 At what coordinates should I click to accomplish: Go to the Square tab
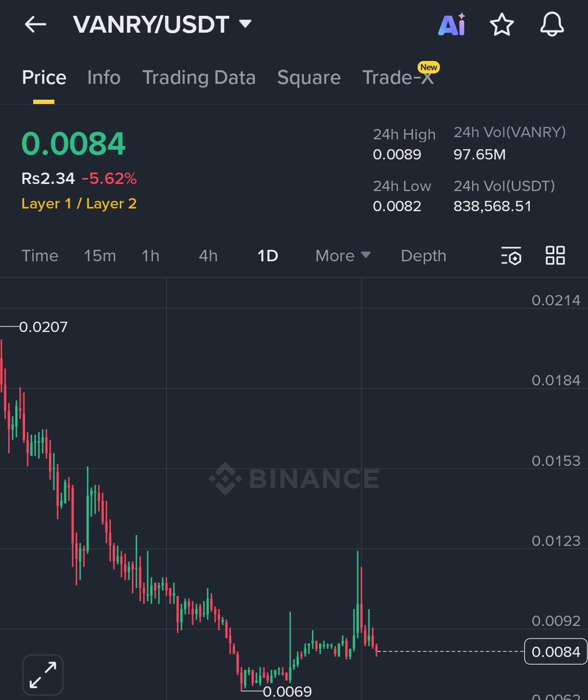coord(309,78)
